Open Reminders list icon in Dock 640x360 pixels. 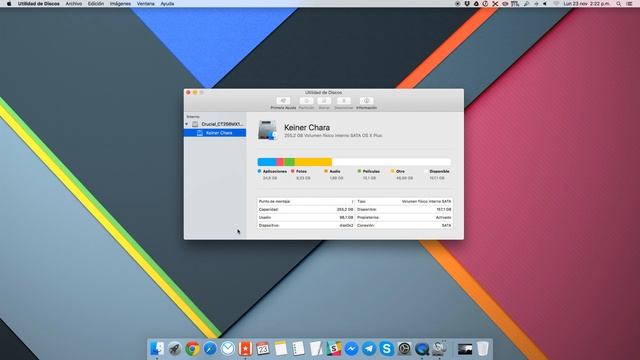pyautogui.click(x=298, y=349)
